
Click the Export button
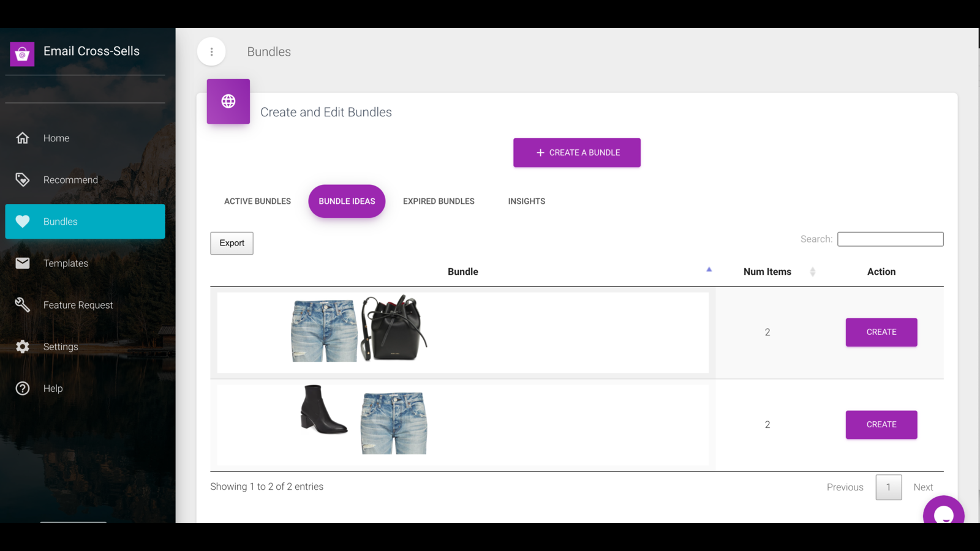click(x=232, y=243)
